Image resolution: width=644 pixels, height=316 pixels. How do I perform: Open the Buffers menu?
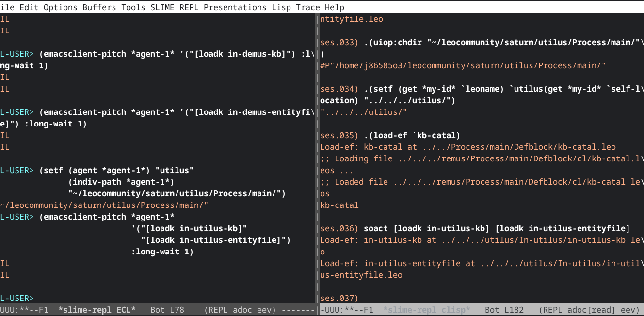coord(99,7)
